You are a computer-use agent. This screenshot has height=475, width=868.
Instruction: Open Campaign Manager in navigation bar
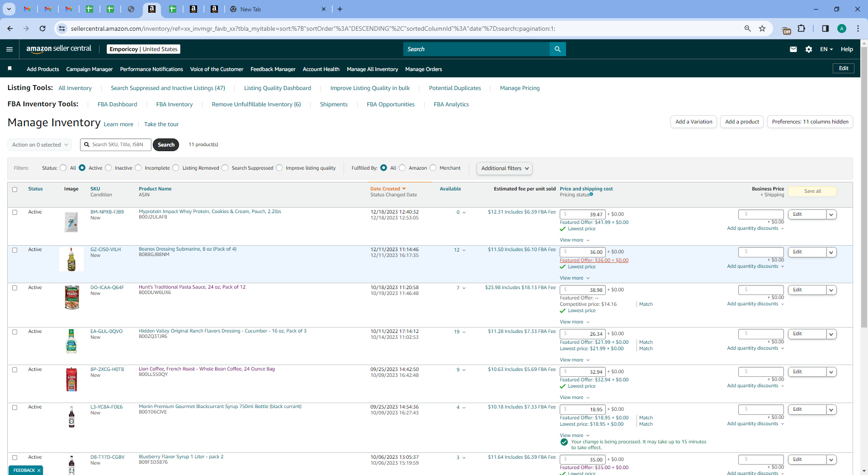(x=90, y=69)
